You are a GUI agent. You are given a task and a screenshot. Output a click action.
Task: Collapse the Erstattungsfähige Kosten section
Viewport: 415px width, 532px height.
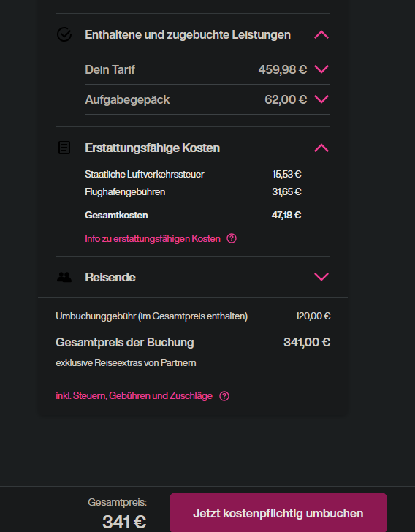[x=321, y=148]
